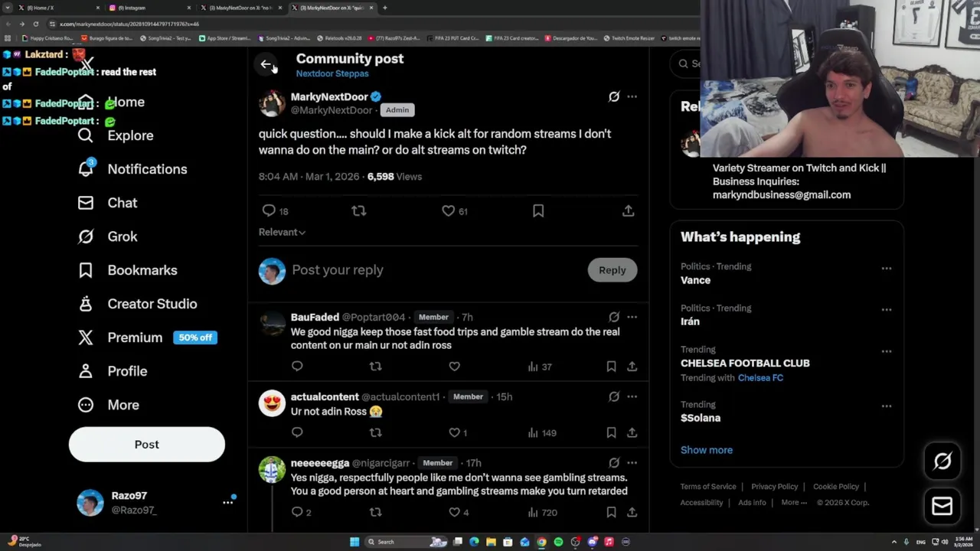Switch to the Home / X browser tab
The height and width of the screenshot is (551, 980).
point(60,8)
